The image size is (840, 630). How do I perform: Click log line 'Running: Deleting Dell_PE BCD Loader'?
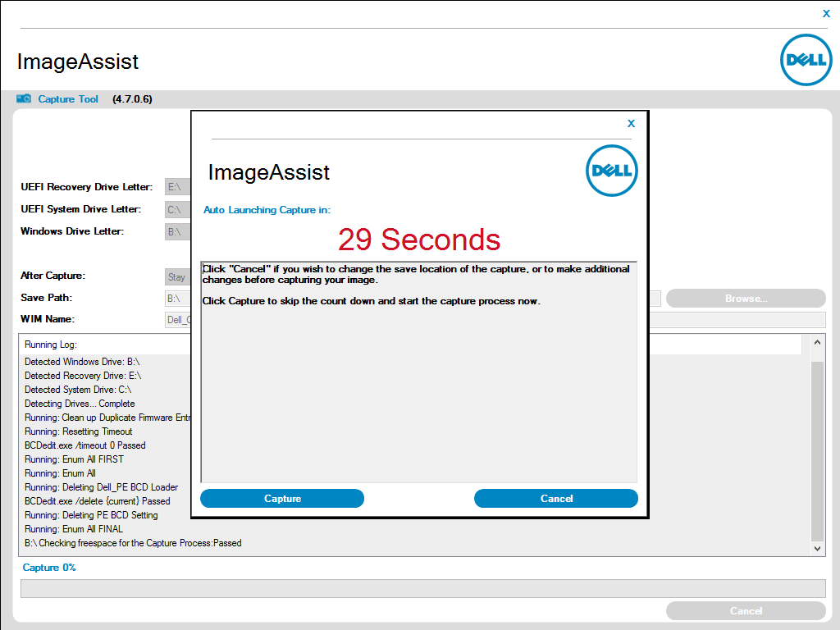(101, 487)
